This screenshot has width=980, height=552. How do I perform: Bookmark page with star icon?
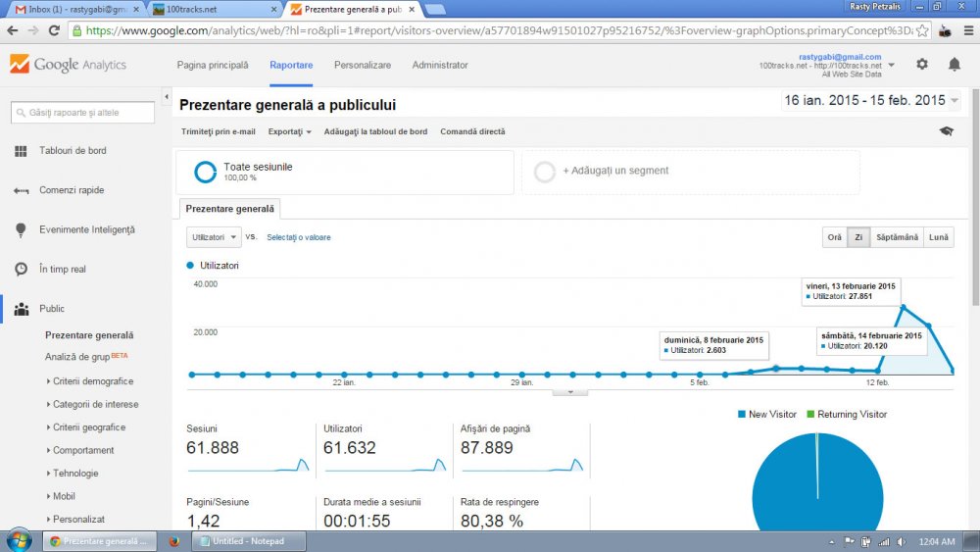922,30
